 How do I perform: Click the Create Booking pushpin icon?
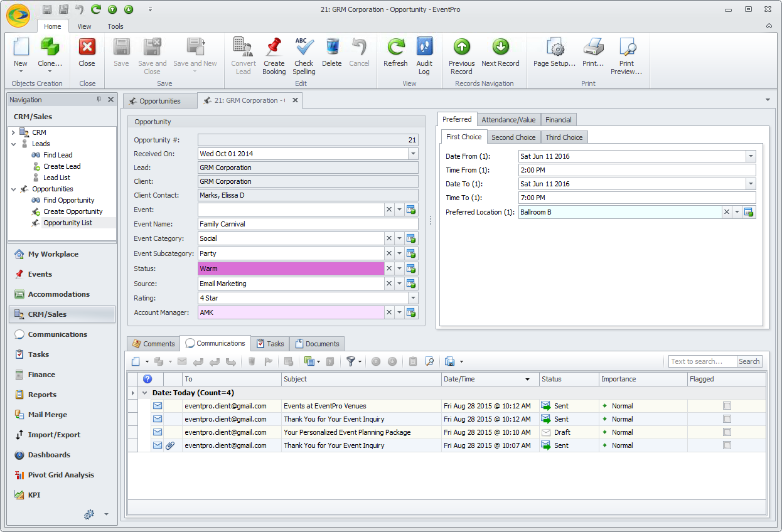[274, 48]
